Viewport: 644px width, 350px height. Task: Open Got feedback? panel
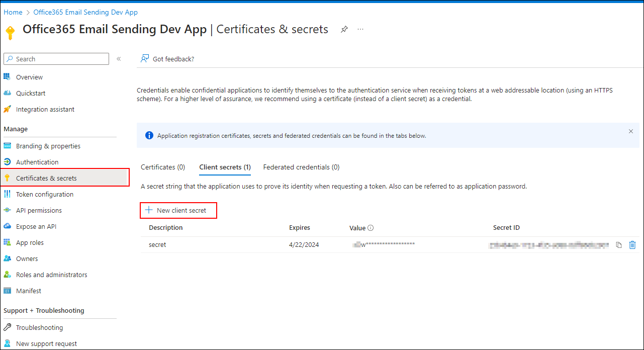(167, 59)
